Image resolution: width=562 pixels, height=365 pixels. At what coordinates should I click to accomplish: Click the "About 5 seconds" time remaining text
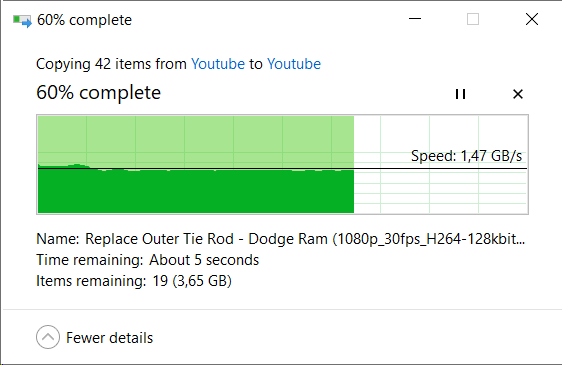click(204, 260)
